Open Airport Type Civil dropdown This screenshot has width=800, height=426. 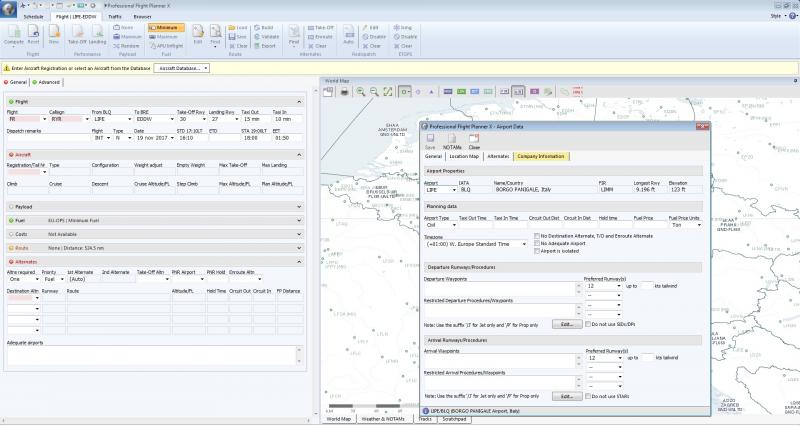point(454,225)
